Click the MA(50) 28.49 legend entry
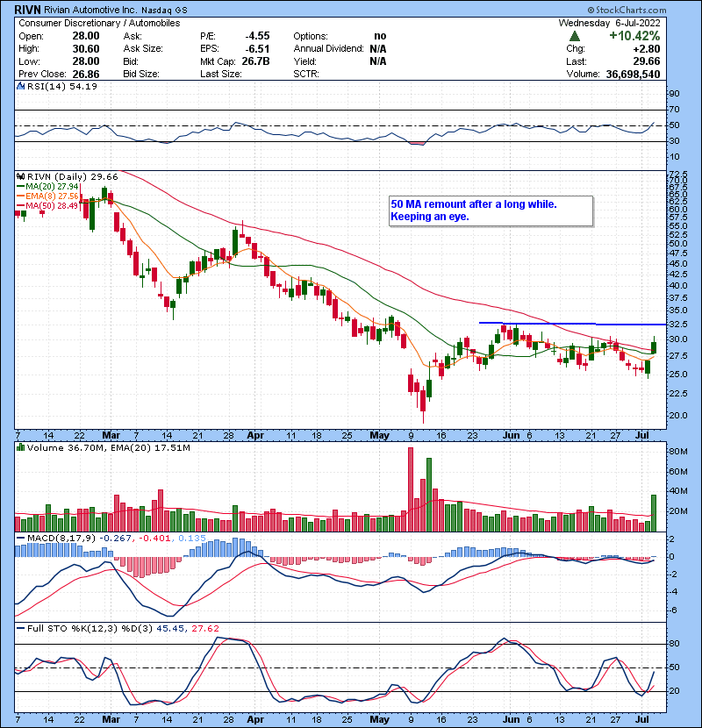702x728 pixels. click(x=48, y=205)
